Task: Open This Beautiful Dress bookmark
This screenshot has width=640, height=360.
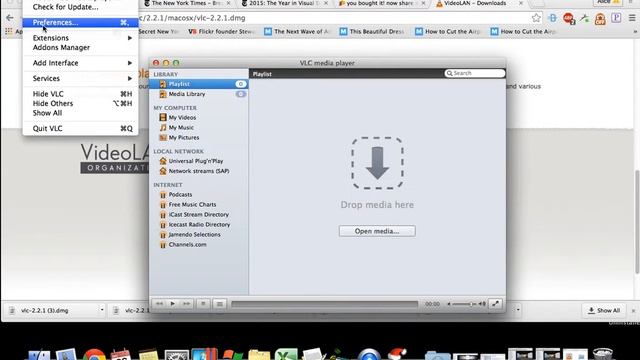Action: (x=372, y=31)
